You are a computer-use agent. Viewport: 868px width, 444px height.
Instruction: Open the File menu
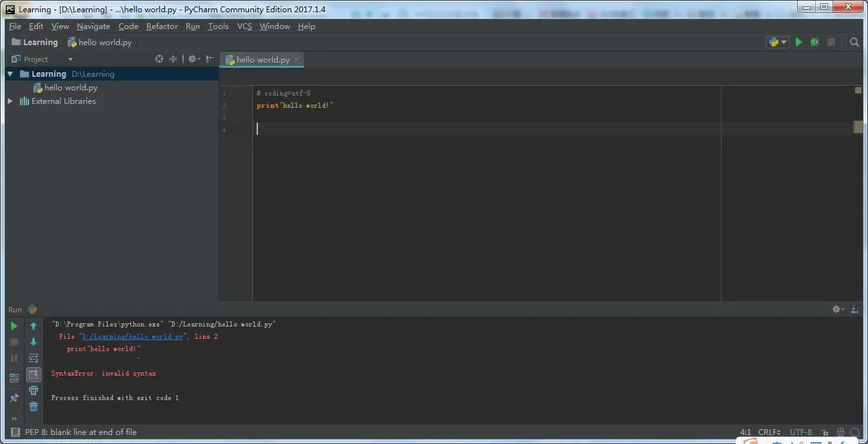15,26
